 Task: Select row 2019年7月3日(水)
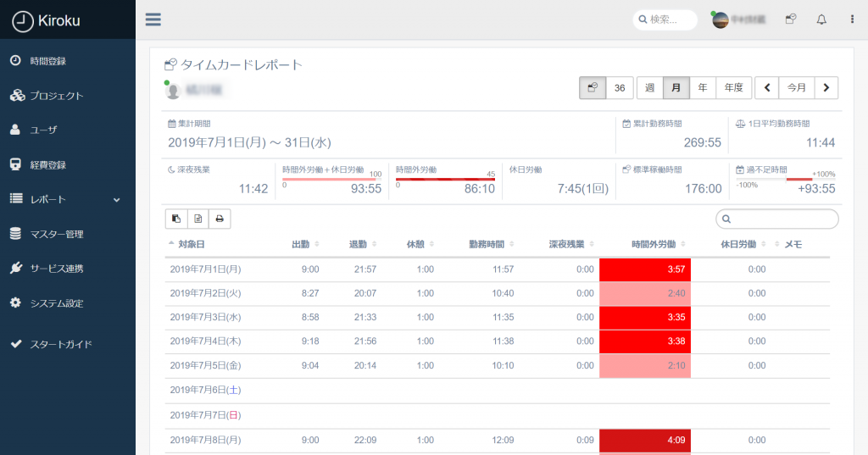[x=497, y=317]
